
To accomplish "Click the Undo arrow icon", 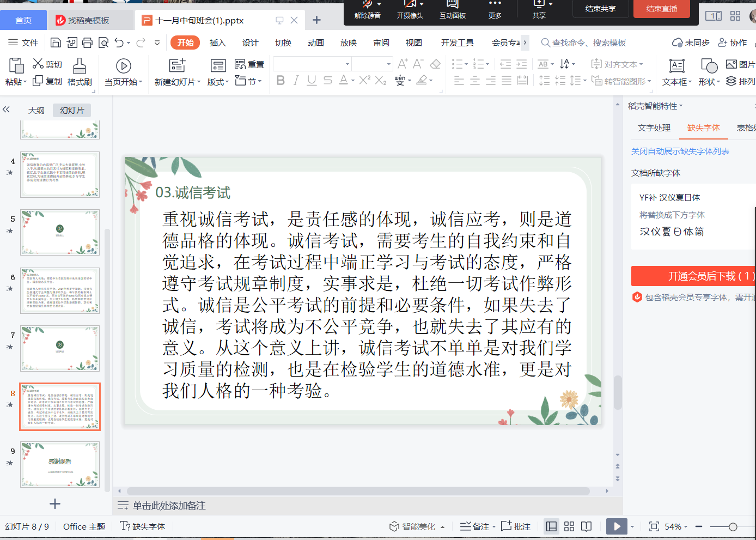I will point(119,43).
